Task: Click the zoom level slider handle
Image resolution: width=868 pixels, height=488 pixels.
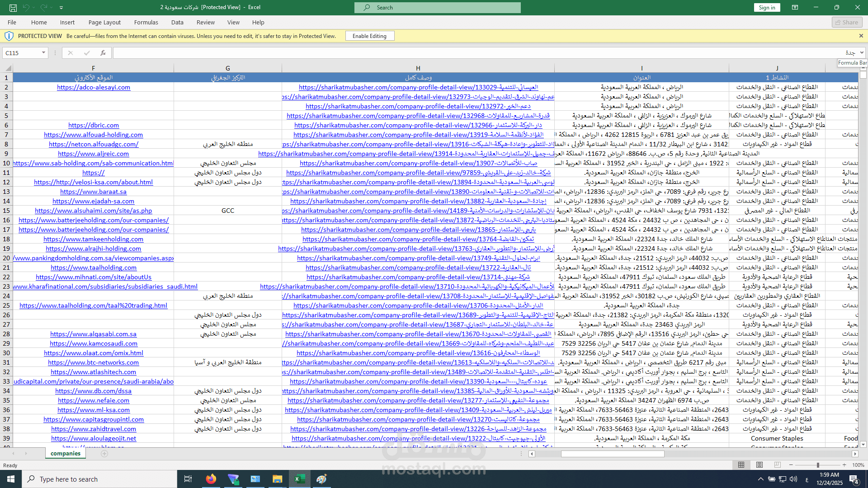Action: point(817,465)
